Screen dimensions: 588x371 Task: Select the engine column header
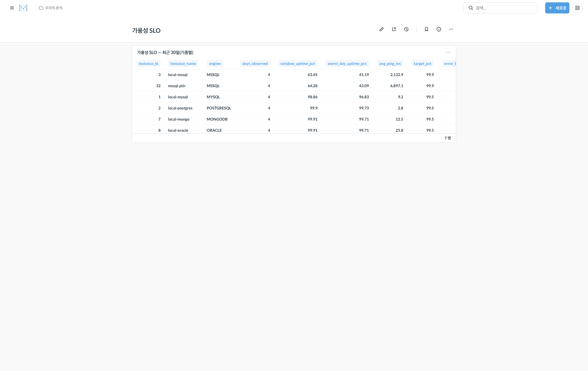click(215, 64)
